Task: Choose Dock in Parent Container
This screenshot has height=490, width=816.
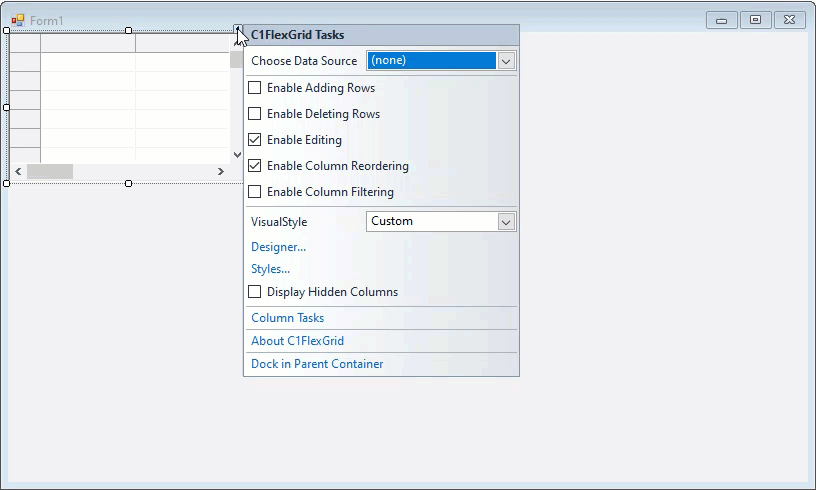Action: pyautogui.click(x=316, y=364)
